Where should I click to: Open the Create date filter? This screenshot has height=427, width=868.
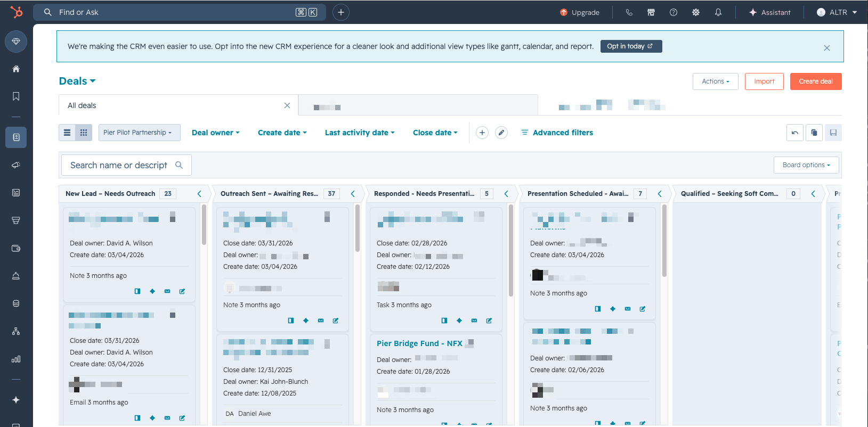pyautogui.click(x=282, y=133)
